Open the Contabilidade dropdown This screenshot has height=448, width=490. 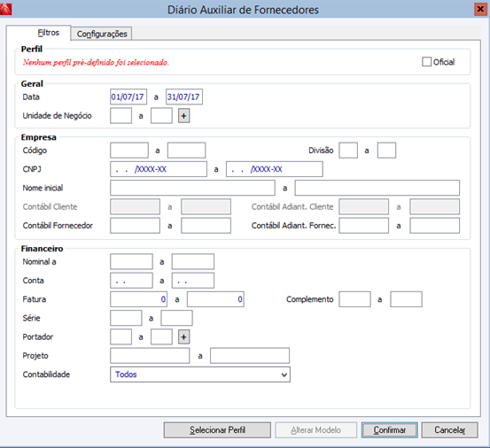[x=200, y=375]
